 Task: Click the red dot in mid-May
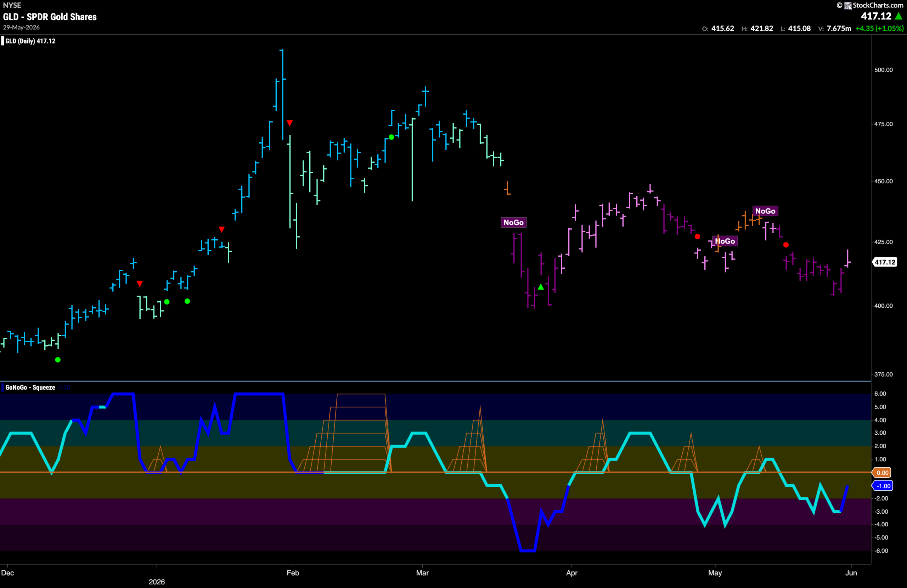click(x=786, y=245)
